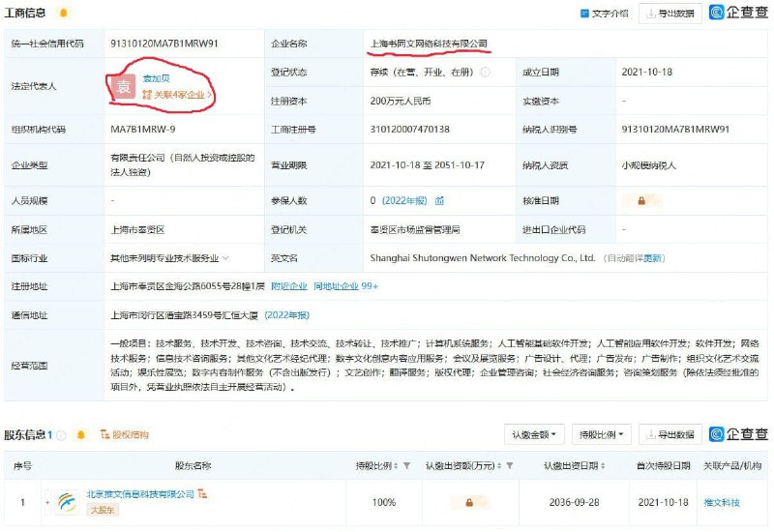The width and height of the screenshot is (774, 532).
Task: Click the bell alert icon beside 工商信息
Action: [x=63, y=13]
